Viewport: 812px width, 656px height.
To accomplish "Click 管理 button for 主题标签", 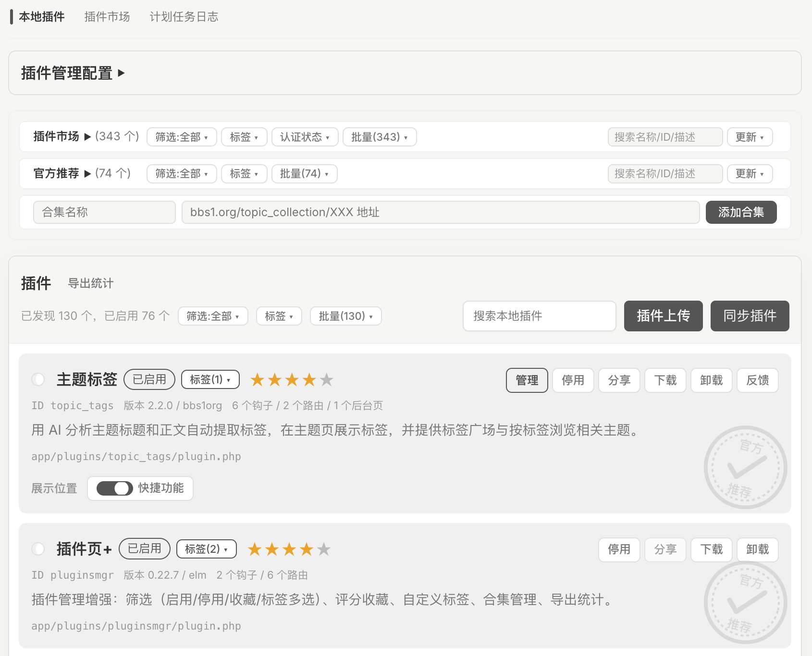I will click(x=527, y=380).
